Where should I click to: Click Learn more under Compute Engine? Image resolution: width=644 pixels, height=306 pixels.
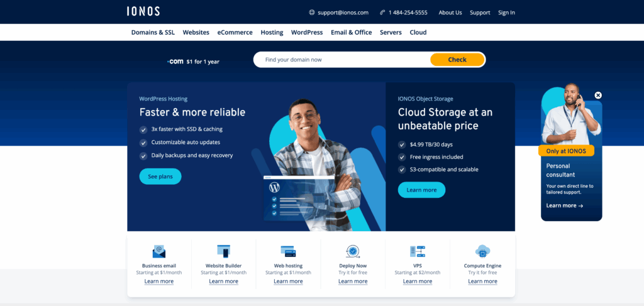(x=482, y=281)
